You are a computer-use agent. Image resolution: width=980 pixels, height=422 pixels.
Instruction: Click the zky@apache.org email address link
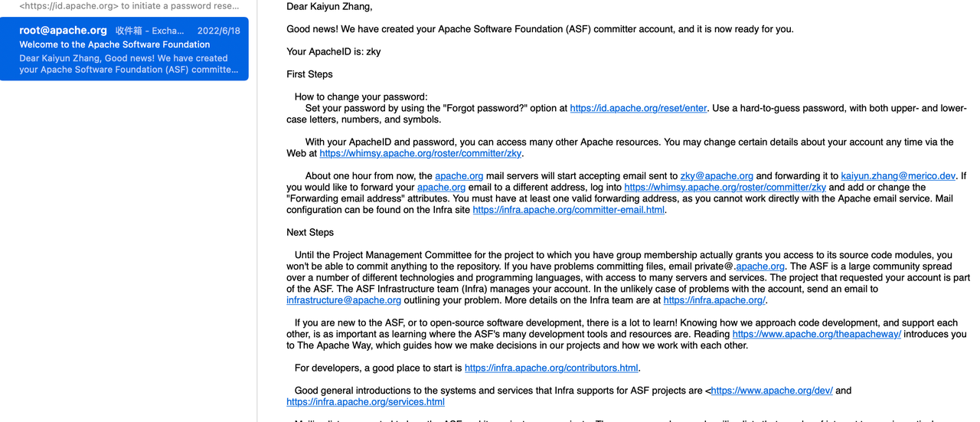(x=717, y=175)
